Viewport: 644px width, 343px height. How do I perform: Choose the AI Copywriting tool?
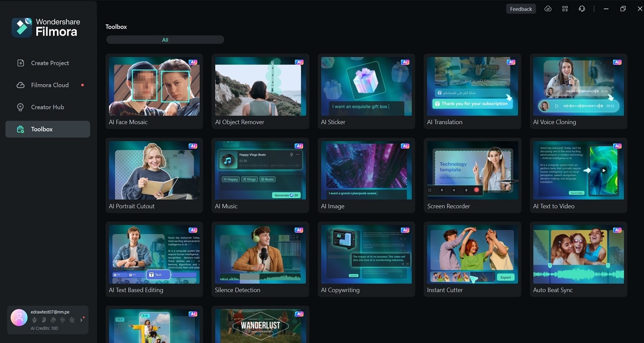367,259
